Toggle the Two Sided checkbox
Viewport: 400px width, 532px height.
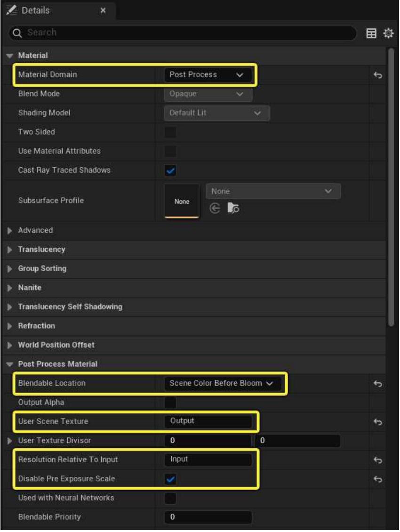point(170,132)
